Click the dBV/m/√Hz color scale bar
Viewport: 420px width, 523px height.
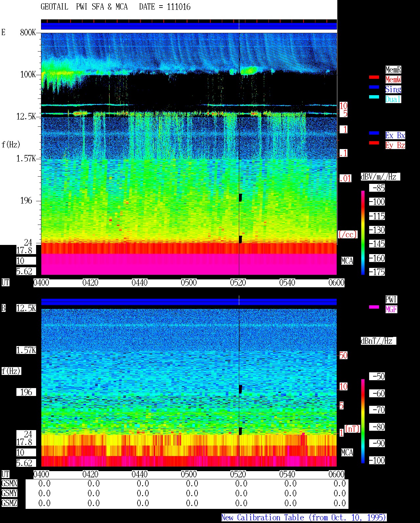point(363,232)
